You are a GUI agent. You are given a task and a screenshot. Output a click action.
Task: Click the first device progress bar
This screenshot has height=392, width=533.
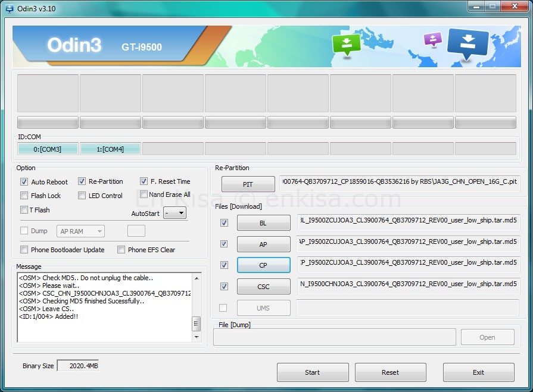tap(48, 122)
